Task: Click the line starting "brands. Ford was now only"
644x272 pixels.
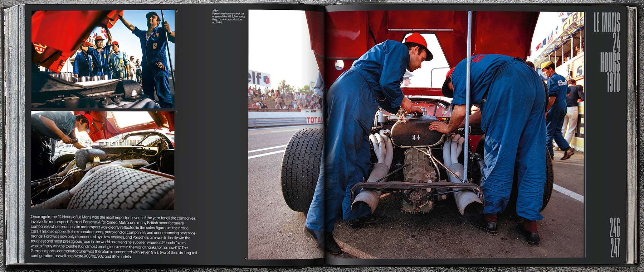Action: (111, 237)
